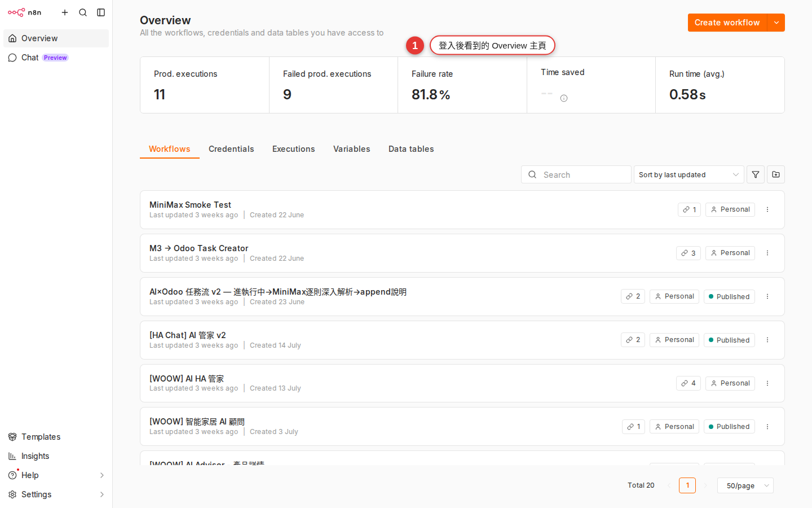
Task: Click the plus icon to add new
Action: [x=65, y=12]
